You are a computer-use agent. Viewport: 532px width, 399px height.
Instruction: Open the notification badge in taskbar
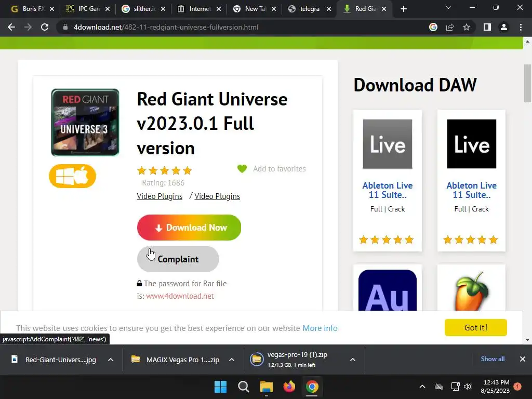click(x=517, y=387)
